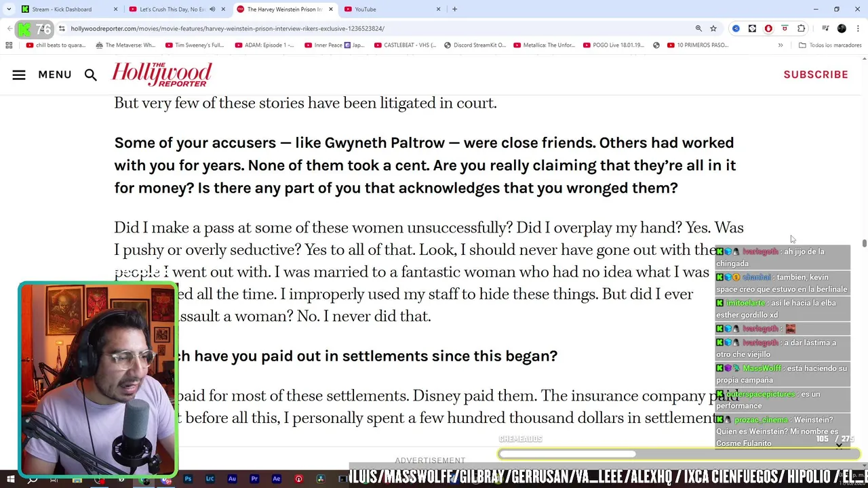Viewport: 868px width, 488px height.
Task: Click question about paid out in settlements
Action: click(367, 356)
